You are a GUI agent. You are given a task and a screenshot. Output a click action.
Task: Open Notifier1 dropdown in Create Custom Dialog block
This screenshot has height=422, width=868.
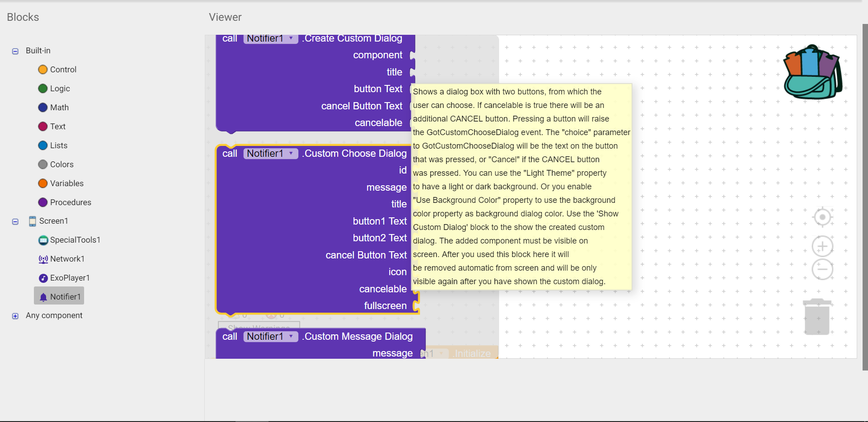pos(291,39)
